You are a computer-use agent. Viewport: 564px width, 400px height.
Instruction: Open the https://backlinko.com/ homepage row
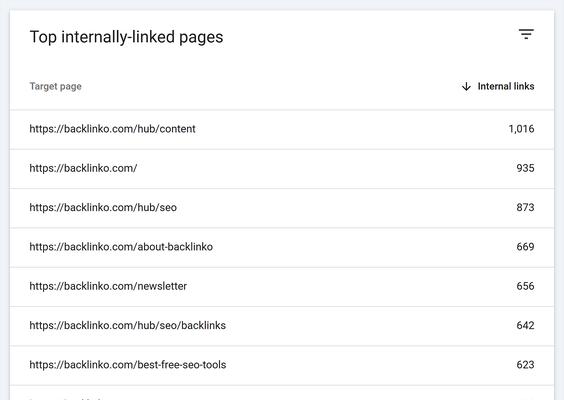point(282,168)
